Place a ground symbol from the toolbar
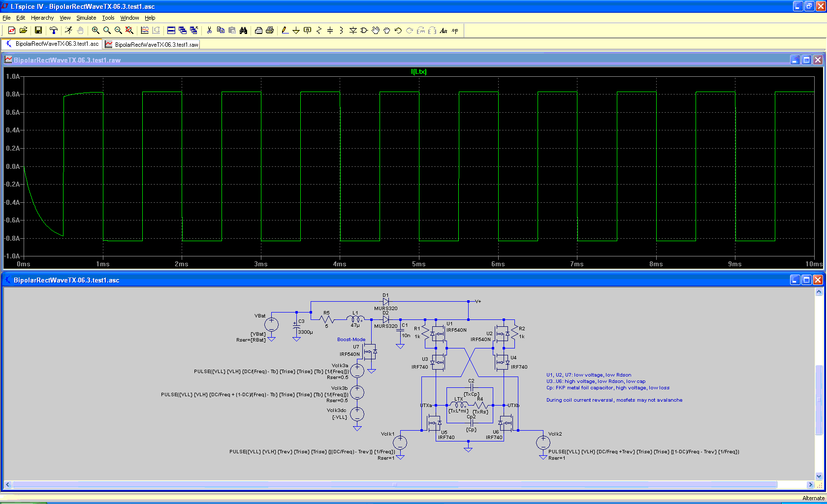 (296, 31)
